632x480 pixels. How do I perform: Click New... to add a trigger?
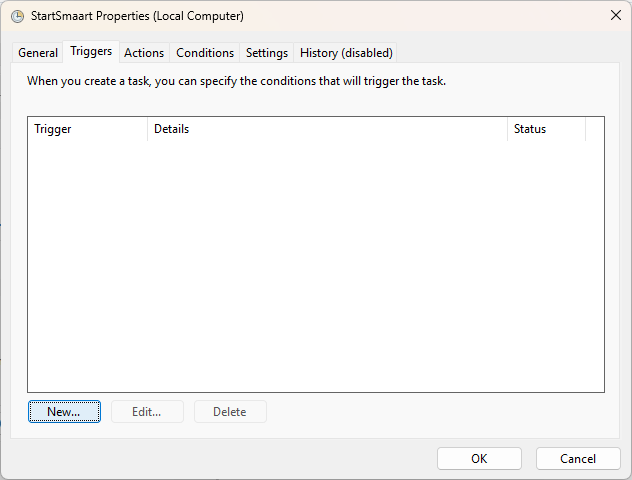pos(64,411)
